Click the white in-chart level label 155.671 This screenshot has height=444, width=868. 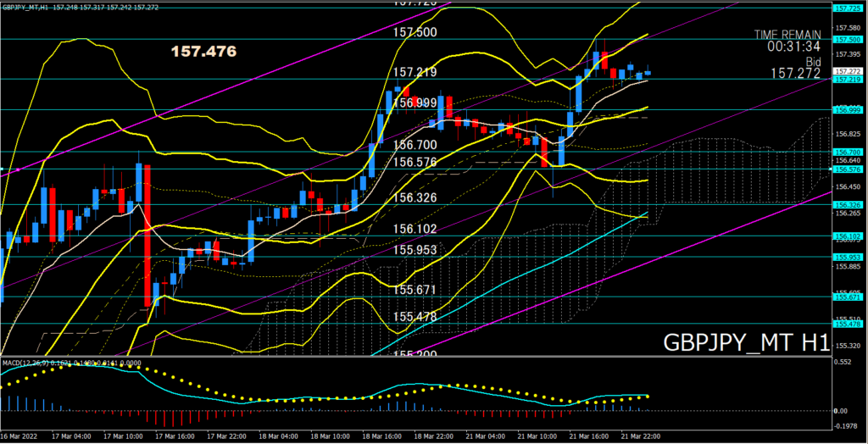tap(415, 290)
